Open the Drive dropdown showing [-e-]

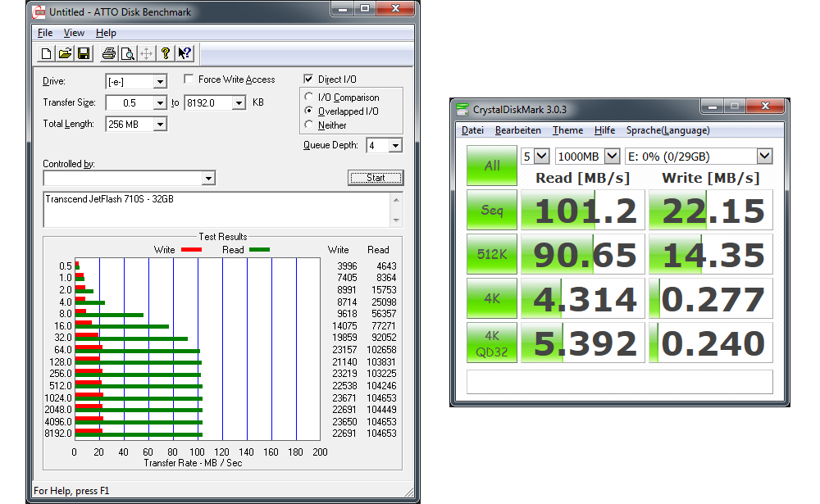(x=160, y=82)
